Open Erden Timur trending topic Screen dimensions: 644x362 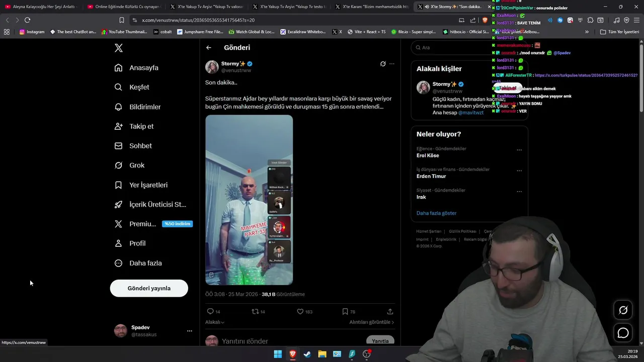tap(431, 176)
